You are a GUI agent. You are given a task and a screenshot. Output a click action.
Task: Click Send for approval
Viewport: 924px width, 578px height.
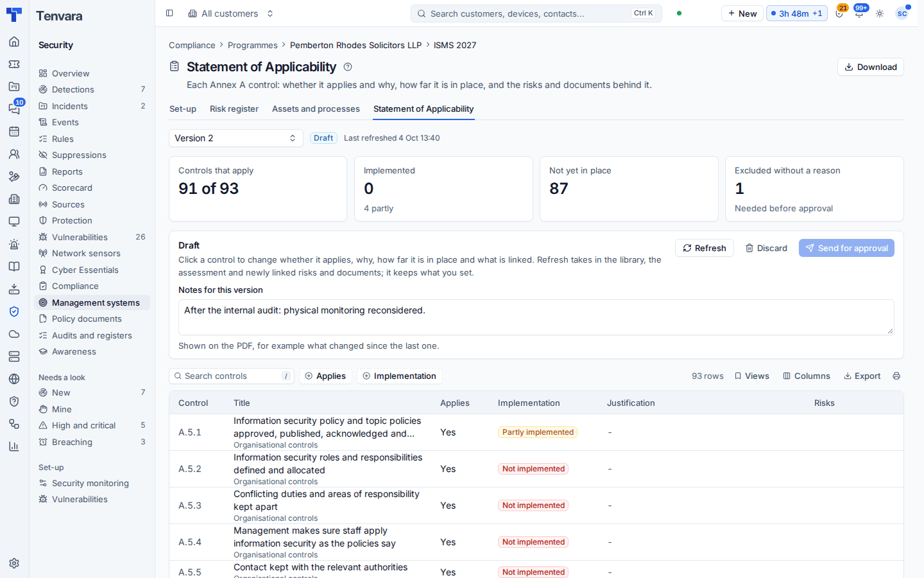pos(846,249)
